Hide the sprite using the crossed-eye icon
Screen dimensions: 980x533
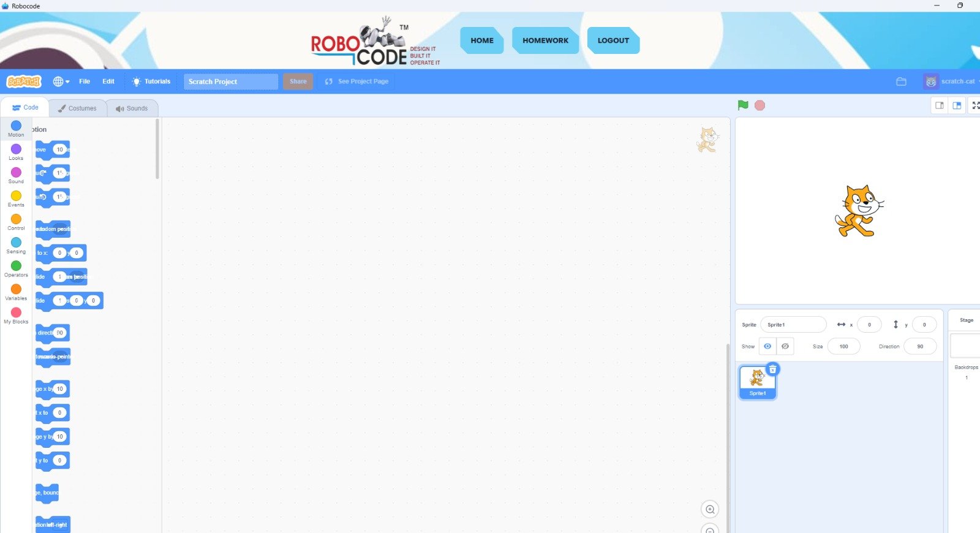click(785, 346)
